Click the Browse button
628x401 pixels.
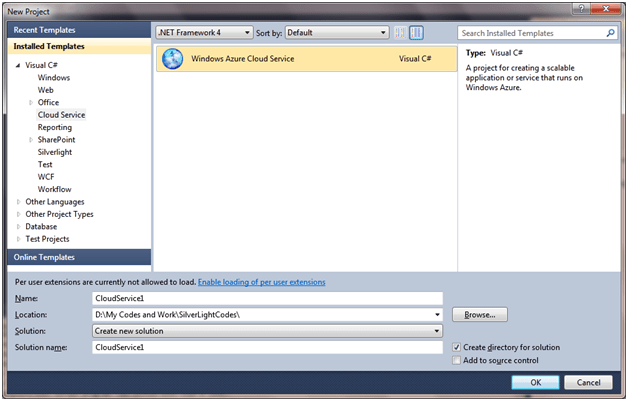480,315
